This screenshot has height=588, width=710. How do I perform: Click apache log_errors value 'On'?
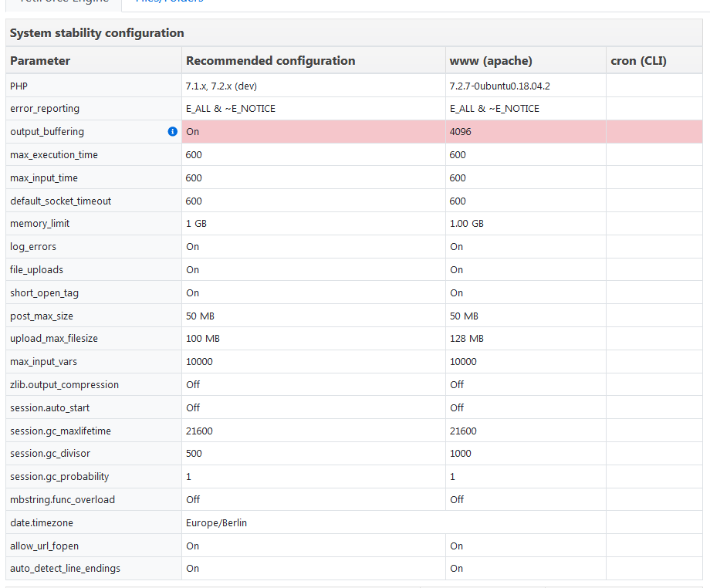pos(456,247)
